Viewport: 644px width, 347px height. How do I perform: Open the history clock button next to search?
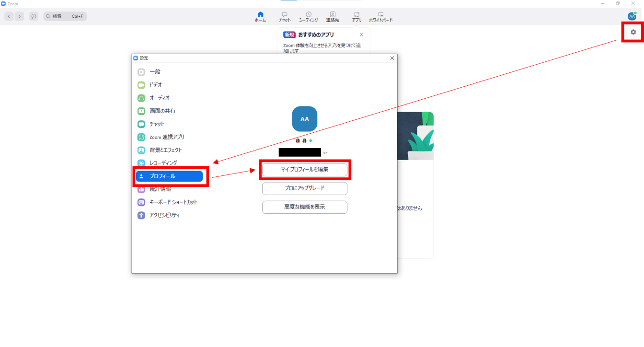34,16
